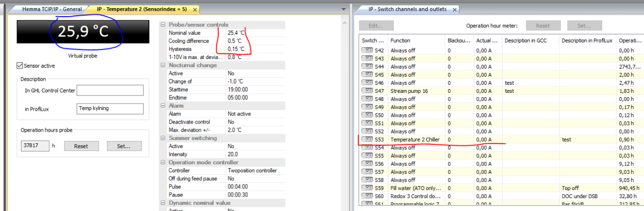Sort by the Actual current column header

tap(487, 41)
